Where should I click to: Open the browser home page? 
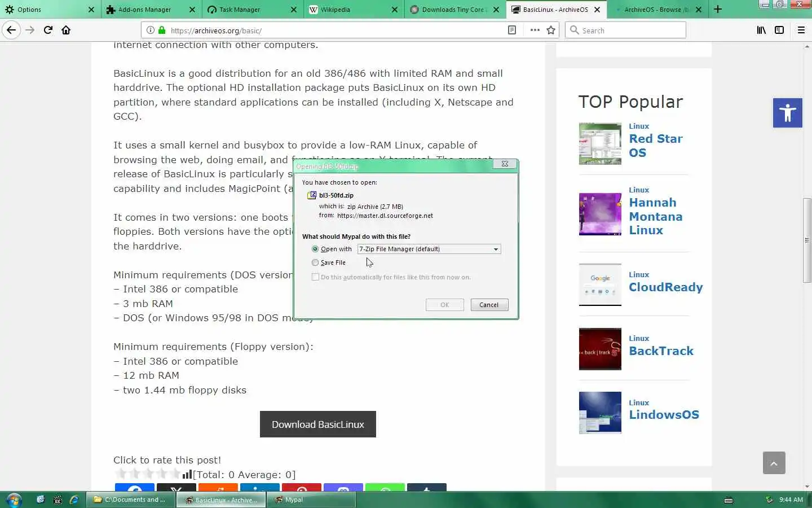[66, 30]
